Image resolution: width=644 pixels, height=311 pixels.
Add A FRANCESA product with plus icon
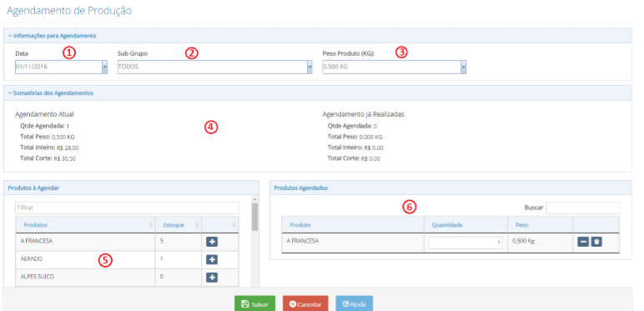pos(212,242)
